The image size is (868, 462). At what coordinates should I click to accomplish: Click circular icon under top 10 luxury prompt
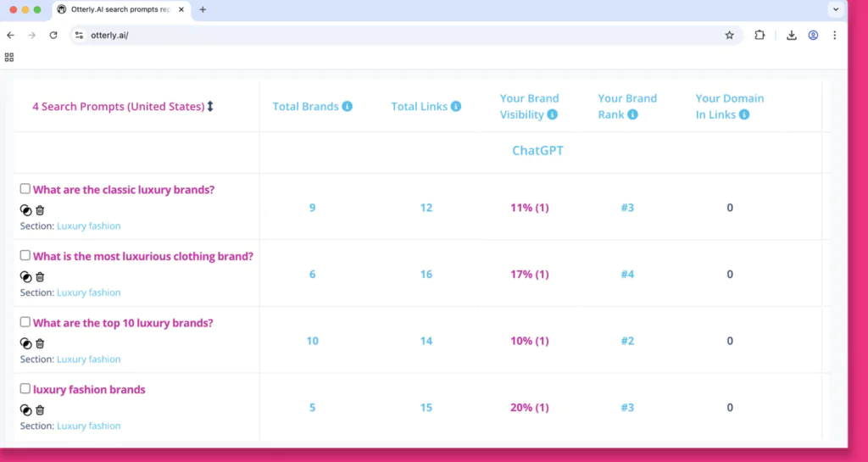26,343
